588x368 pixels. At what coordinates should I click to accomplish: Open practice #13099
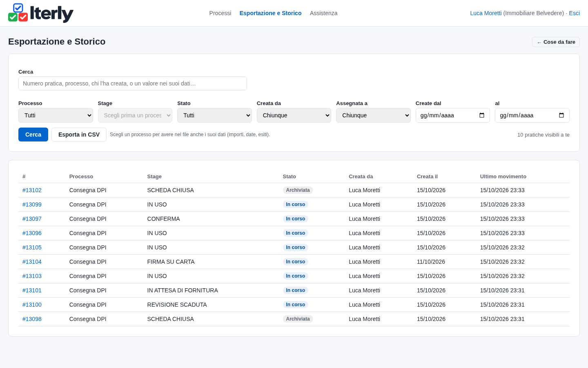32,204
